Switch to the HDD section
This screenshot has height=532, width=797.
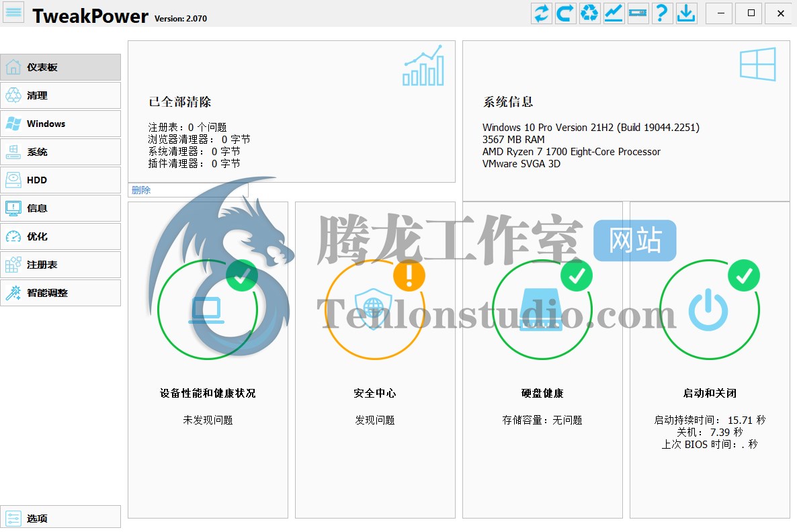click(60, 180)
